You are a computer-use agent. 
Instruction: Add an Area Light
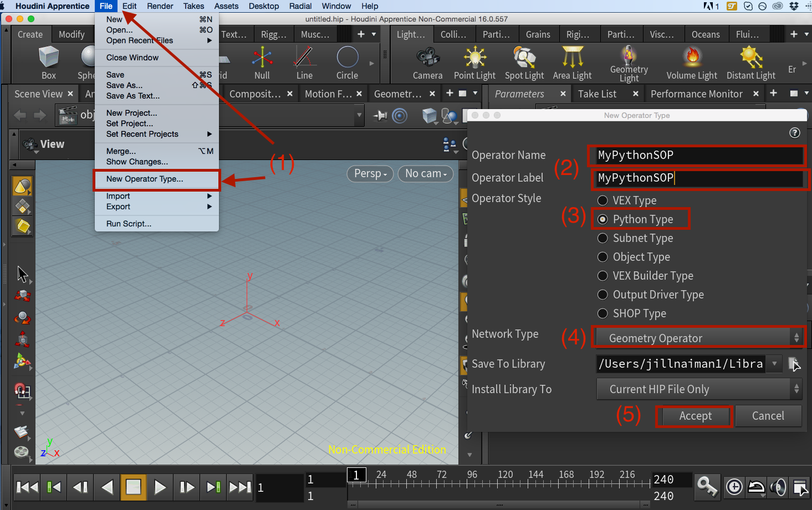[x=573, y=63]
